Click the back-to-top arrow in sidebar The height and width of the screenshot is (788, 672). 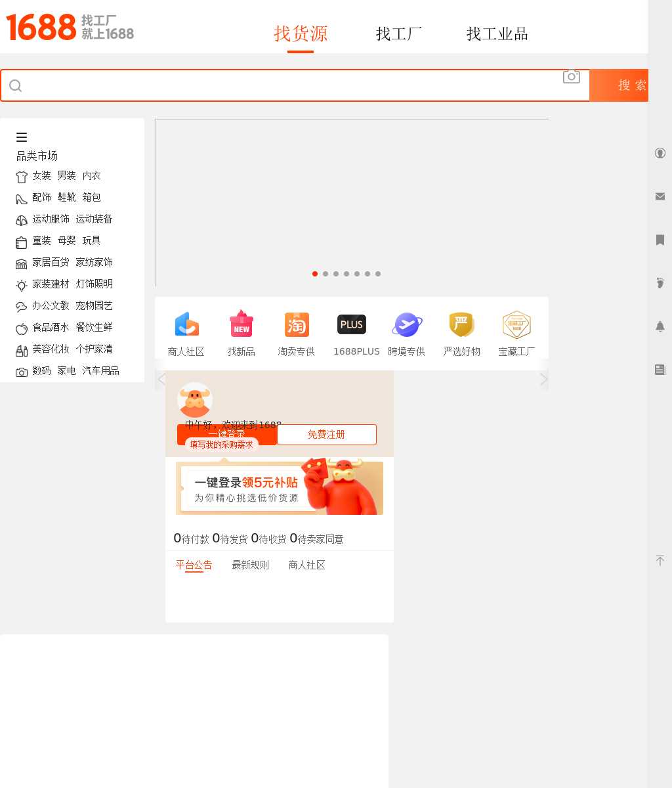[x=660, y=560]
